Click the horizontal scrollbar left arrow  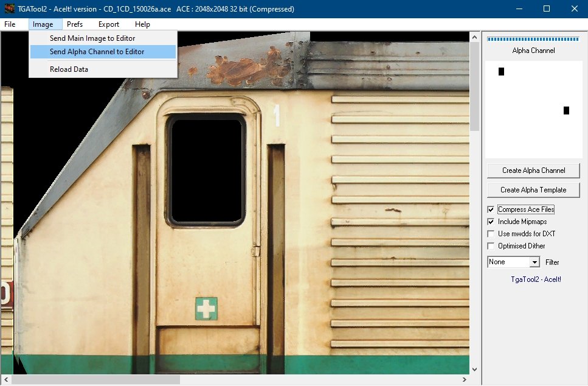tap(6, 379)
